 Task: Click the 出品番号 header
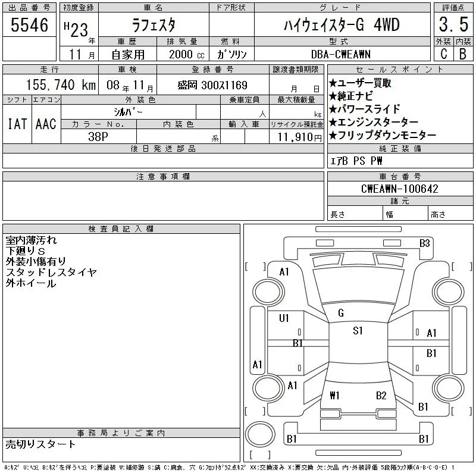tap(29, 8)
